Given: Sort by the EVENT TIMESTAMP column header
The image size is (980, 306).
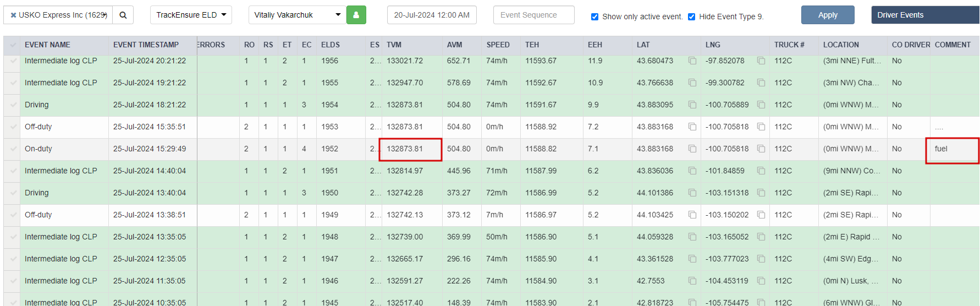Looking at the screenshot, I should [x=146, y=45].
